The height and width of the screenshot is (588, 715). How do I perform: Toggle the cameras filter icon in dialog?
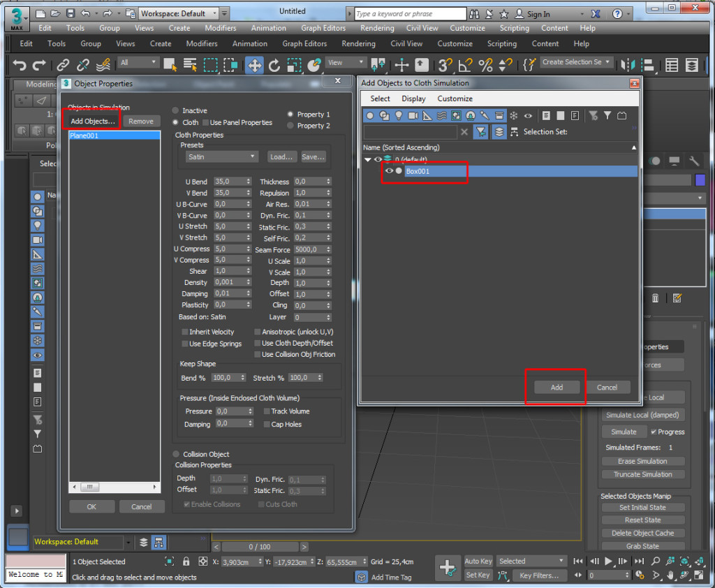coord(413,115)
